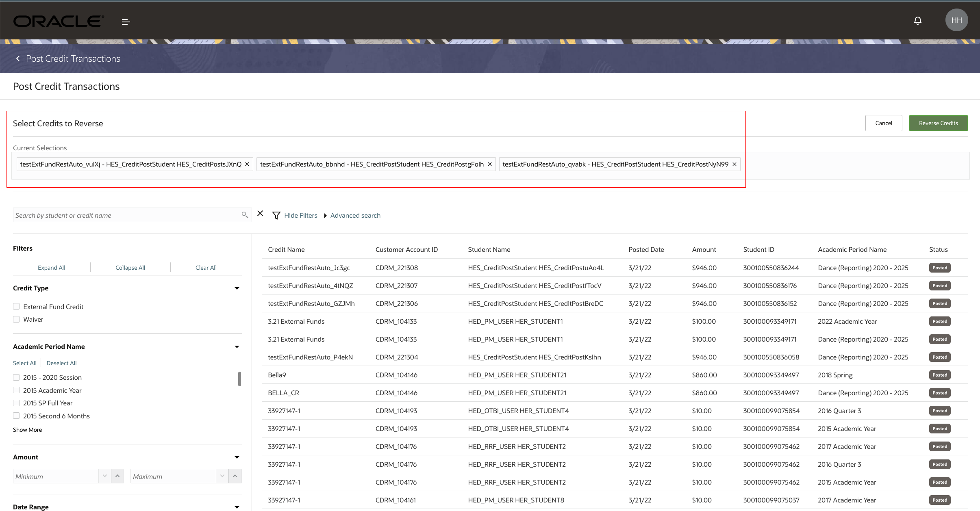980x511 pixels.
Task: Collapse the Credit Type filter section
Action: [237, 288]
